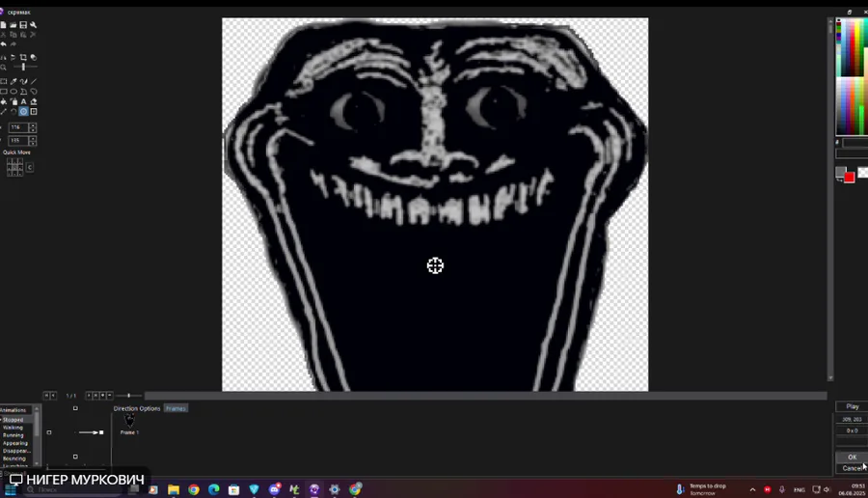Undo the last edit with arrow icon

[3, 43]
